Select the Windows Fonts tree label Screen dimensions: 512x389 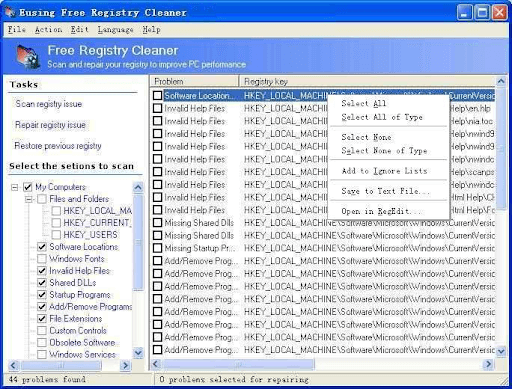[x=77, y=259]
